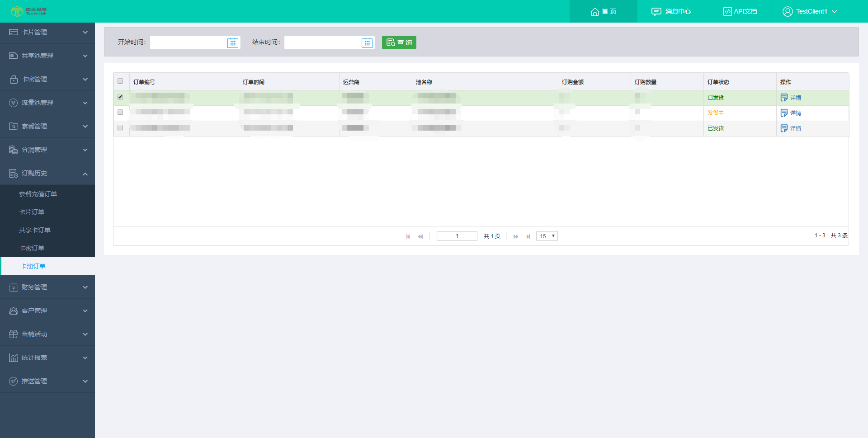Expand the 统计报表 menu chevron
Image resolution: width=868 pixels, height=438 pixels.
click(x=85, y=358)
